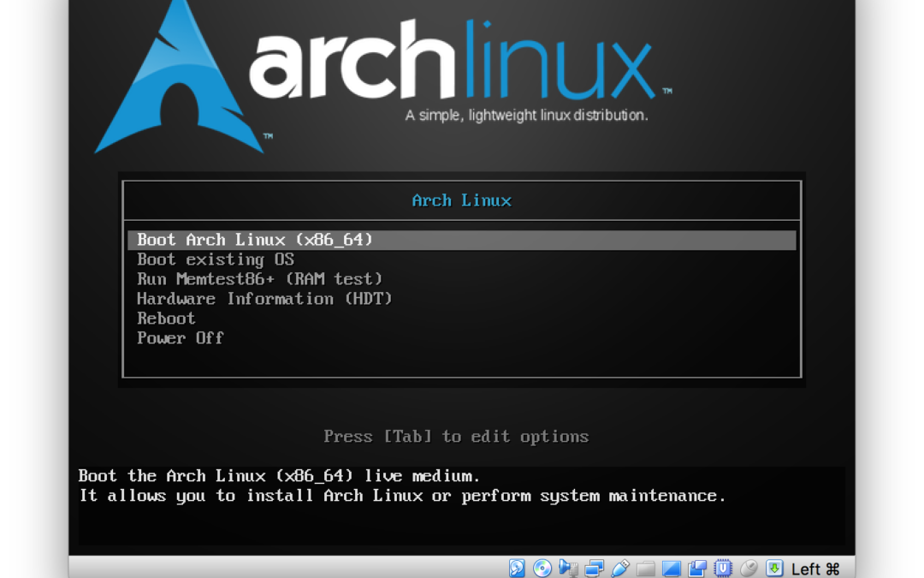Open the audio speaker and microphone indicator

(x=568, y=568)
